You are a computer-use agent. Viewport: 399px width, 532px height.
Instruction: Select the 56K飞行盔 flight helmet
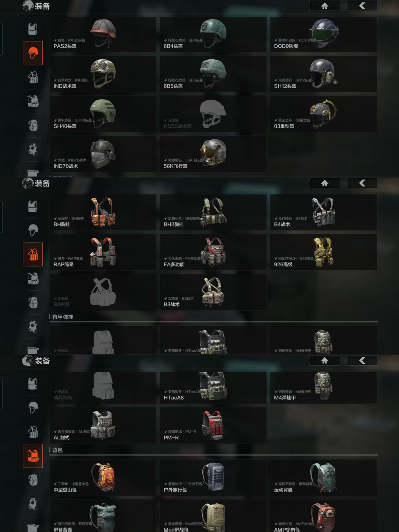[213, 154]
